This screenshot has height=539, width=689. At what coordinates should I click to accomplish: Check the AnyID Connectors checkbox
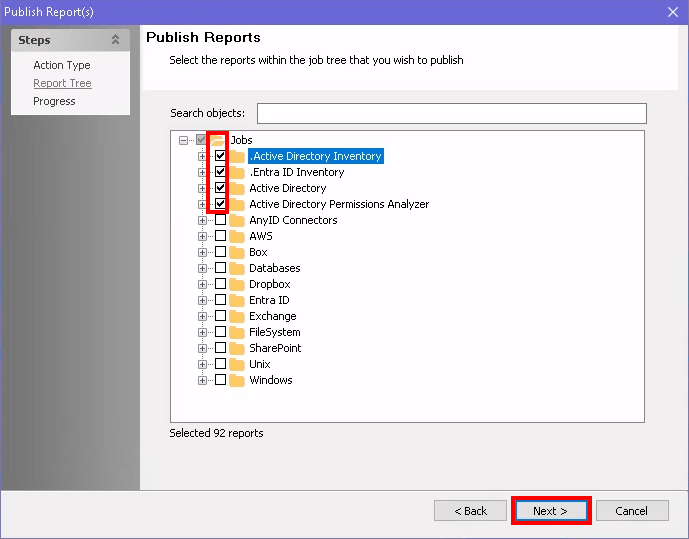point(220,220)
